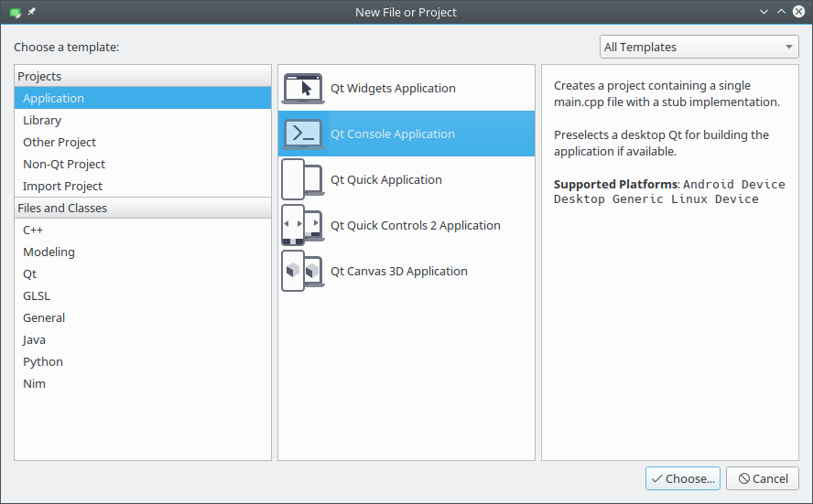Click the Qt Widgets Application template icon
813x504 pixels.
[303, 88]
